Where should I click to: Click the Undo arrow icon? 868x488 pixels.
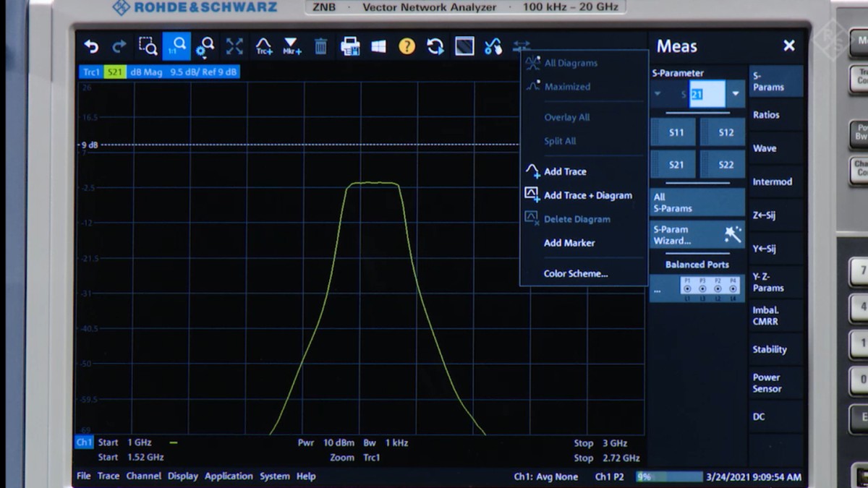coord(90,46)
